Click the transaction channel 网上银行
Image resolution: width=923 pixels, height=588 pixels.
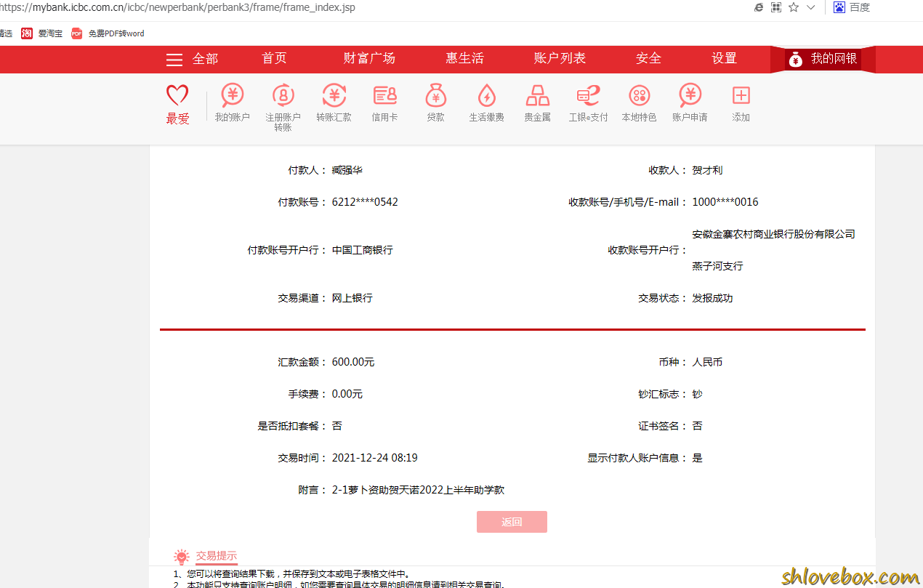pos(352,298)
